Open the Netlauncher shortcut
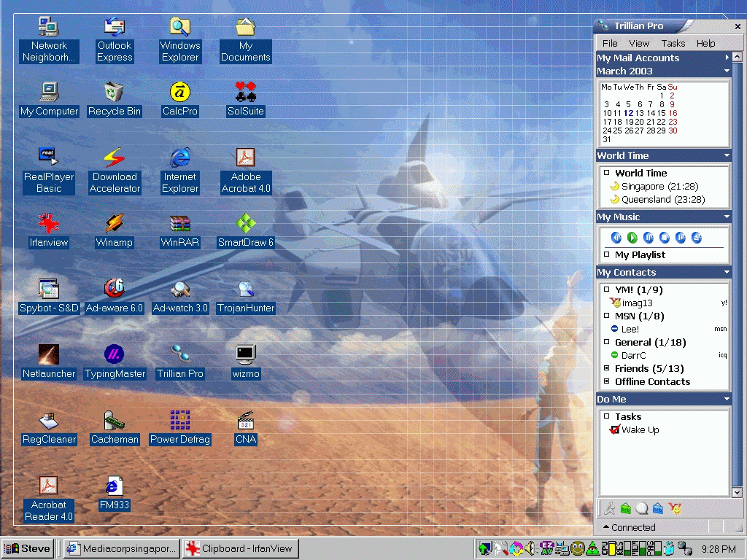 pyautogui.click(x=49, y=362)
